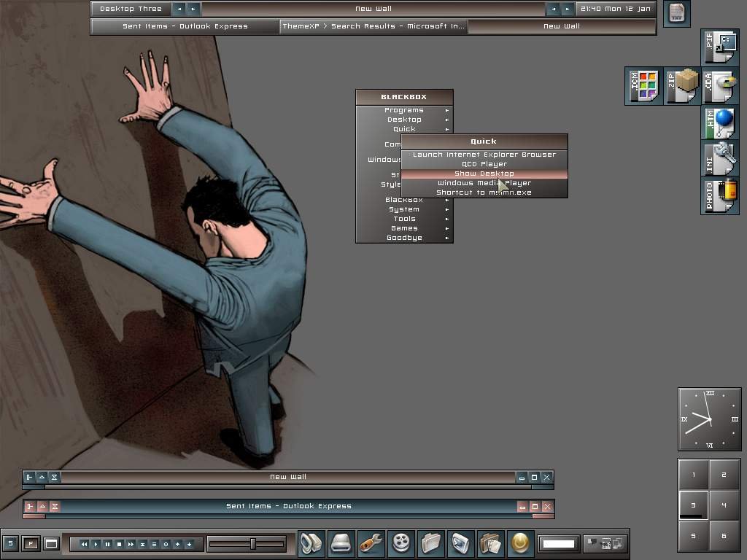Open the .CDA audio track file icon
Viewport: 747px width, 560px height.
720,86
